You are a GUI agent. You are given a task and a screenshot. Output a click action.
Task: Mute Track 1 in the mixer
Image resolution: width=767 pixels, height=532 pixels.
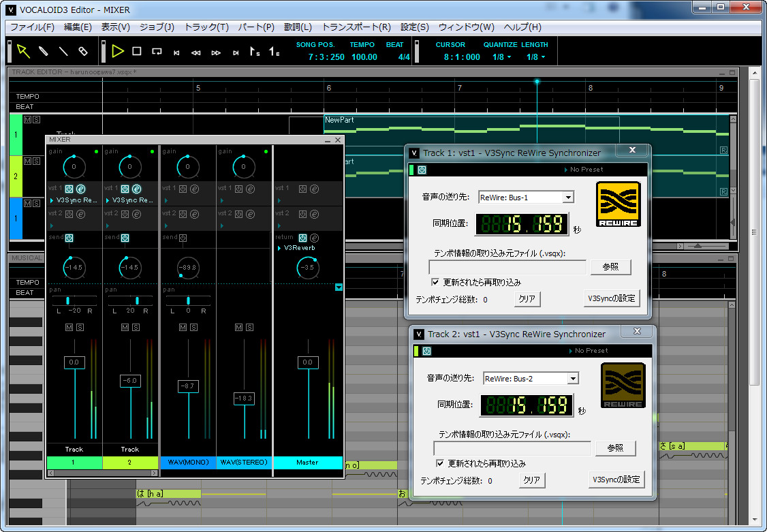point(69,327)
